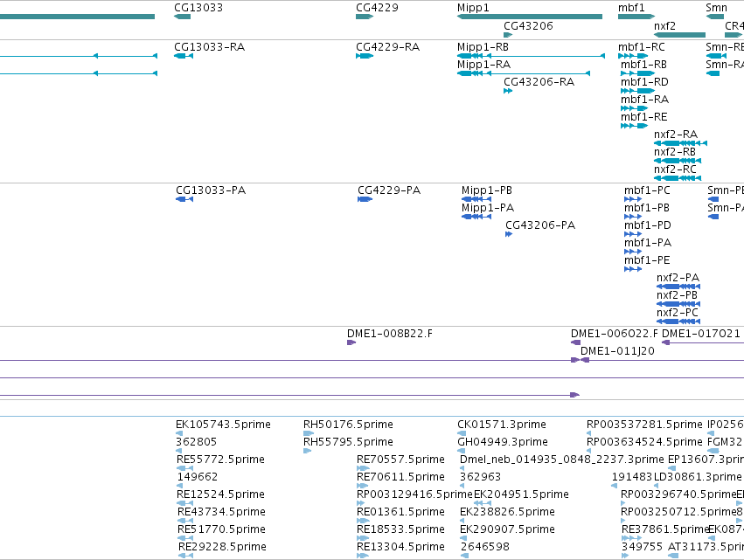
Task: Select transcript Mipp1-RA
Action: click(x=483, y=65)
